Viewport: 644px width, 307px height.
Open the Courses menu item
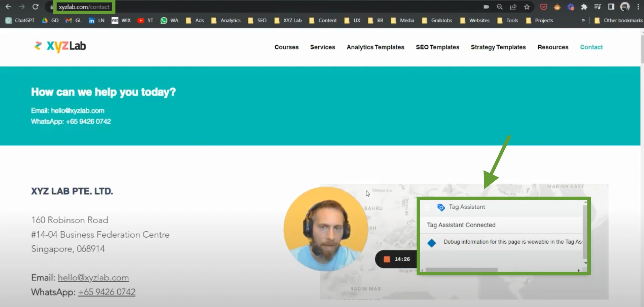point(286,47)
